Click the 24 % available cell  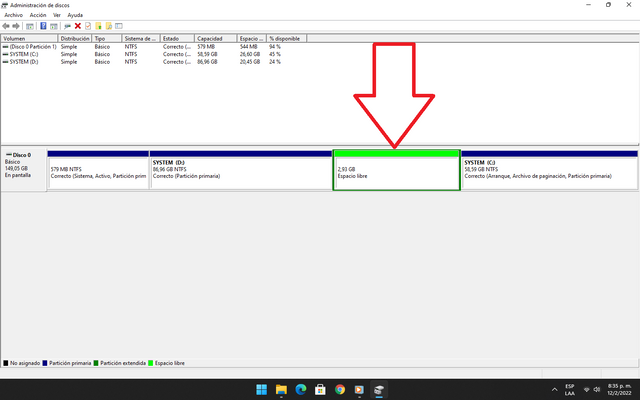point(275,62)
